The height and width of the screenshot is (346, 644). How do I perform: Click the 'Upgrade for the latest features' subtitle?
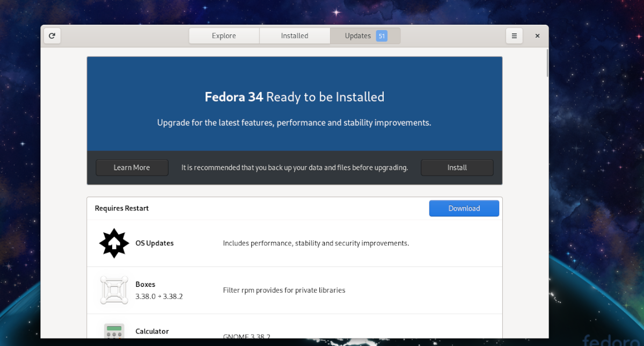click(294, 123)
